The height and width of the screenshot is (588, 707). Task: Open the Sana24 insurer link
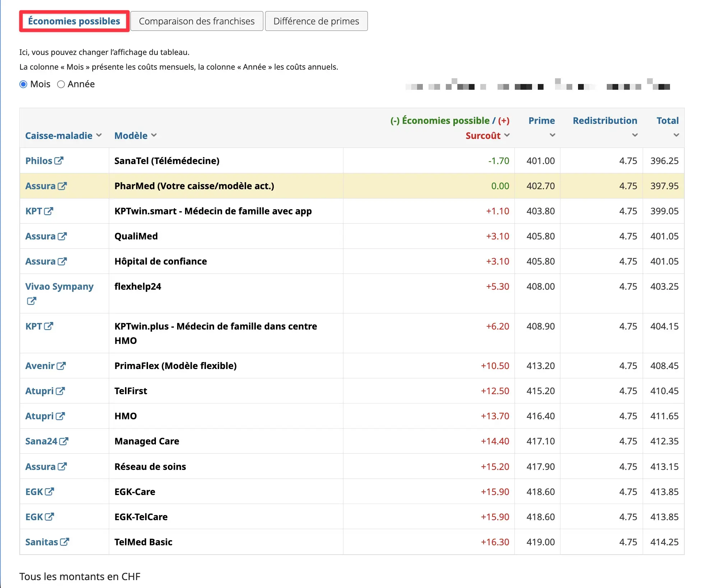(41, 441)
